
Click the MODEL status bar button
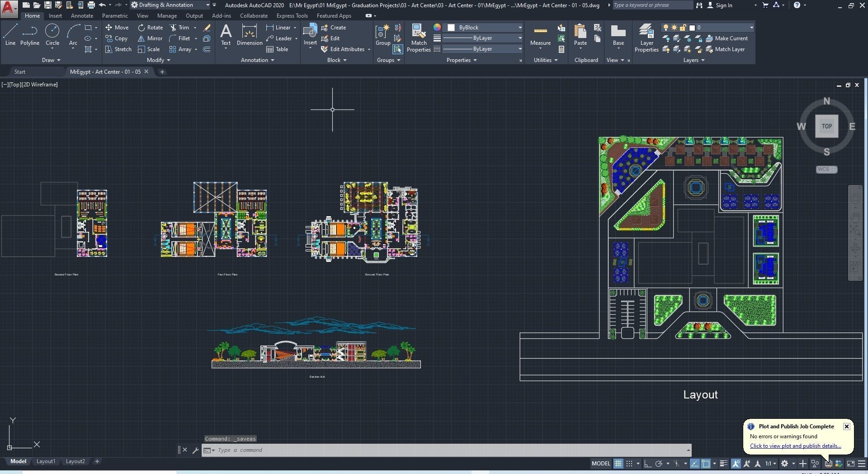[601, 464]
